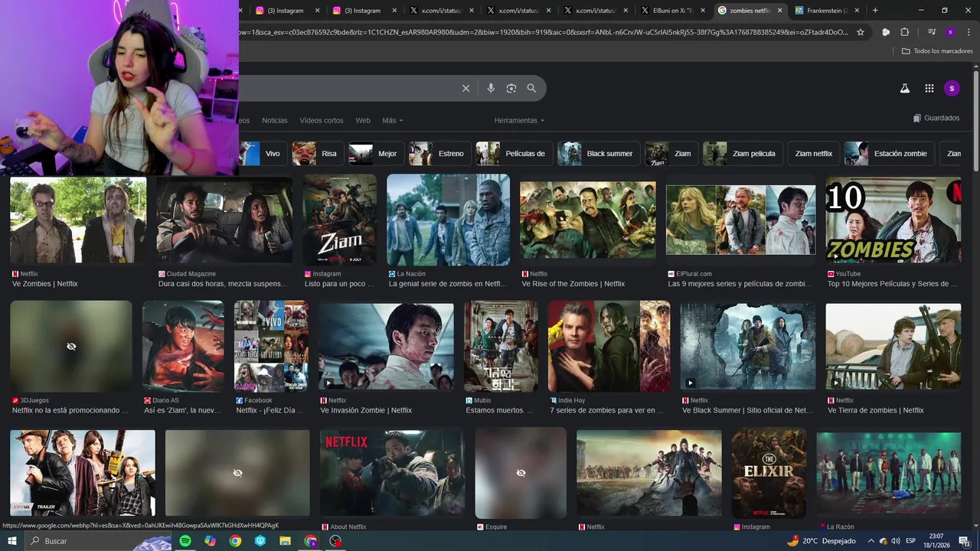Filter by the Risa chip
This screenshot has width=980, height=551.
317,154
